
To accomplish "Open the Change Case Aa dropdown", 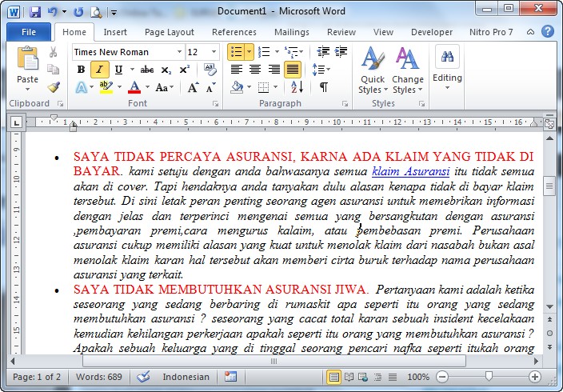I will (165, 87).
